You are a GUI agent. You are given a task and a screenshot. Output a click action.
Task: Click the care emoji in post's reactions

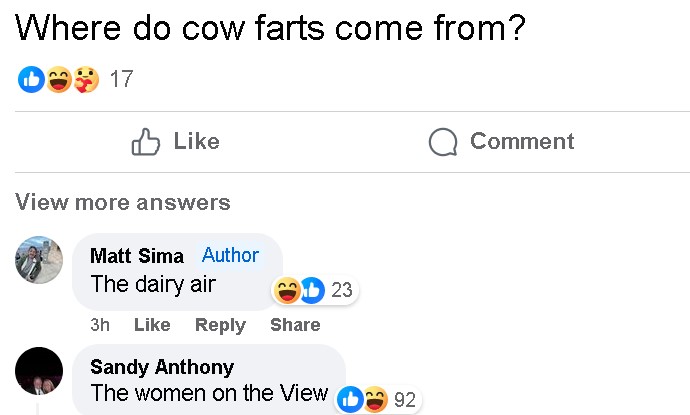pyautogui.click(x=87, y=80)
